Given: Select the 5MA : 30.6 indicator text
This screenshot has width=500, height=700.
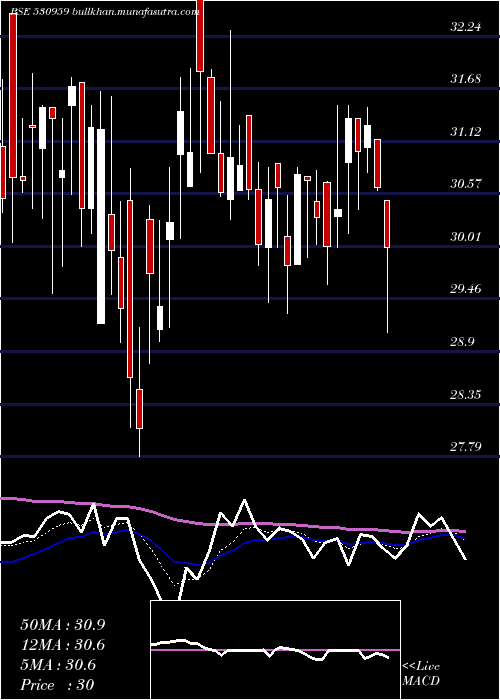Looking at the screenshot, I should click(x=58, y=665).
